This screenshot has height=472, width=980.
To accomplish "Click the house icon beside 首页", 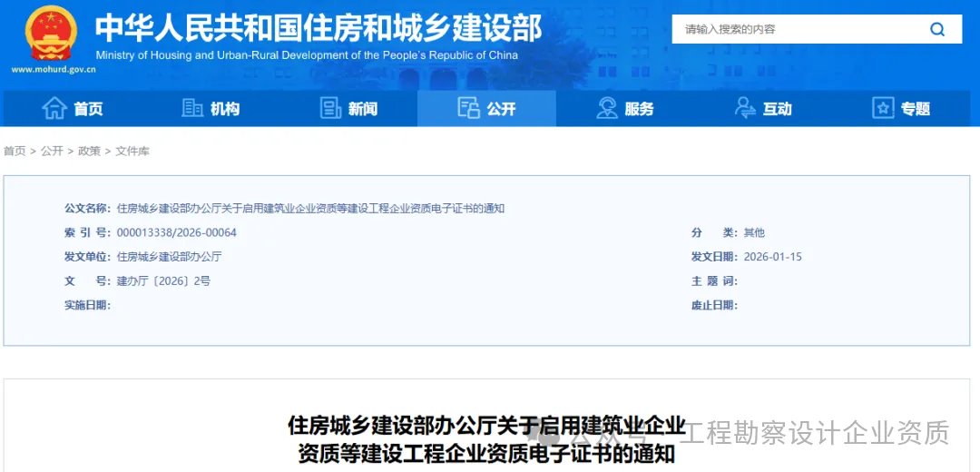I will 54,108.
